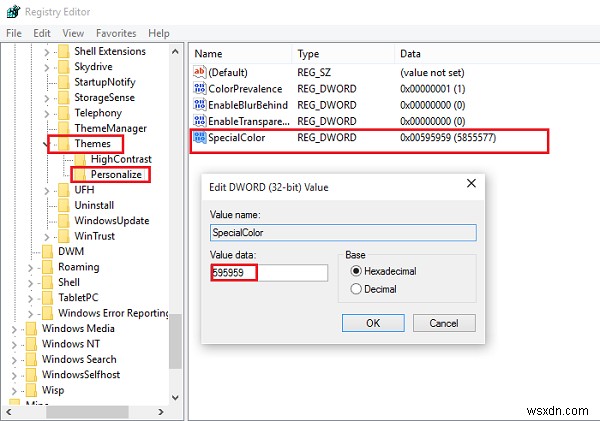The height and width of the screenshot is (421, 600).
Task: Click the Skydrive folder icon
Action: (x=64, y=67)
